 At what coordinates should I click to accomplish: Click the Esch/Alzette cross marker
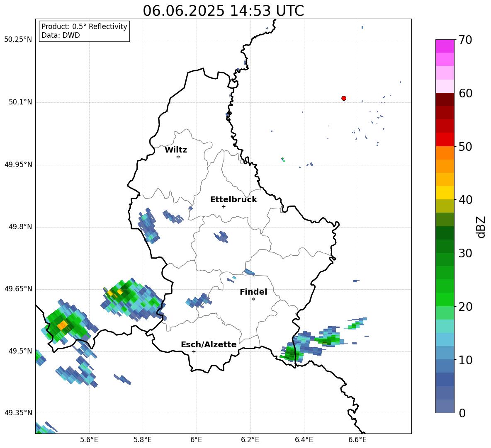pyautogui.click(x=194, y=351)
